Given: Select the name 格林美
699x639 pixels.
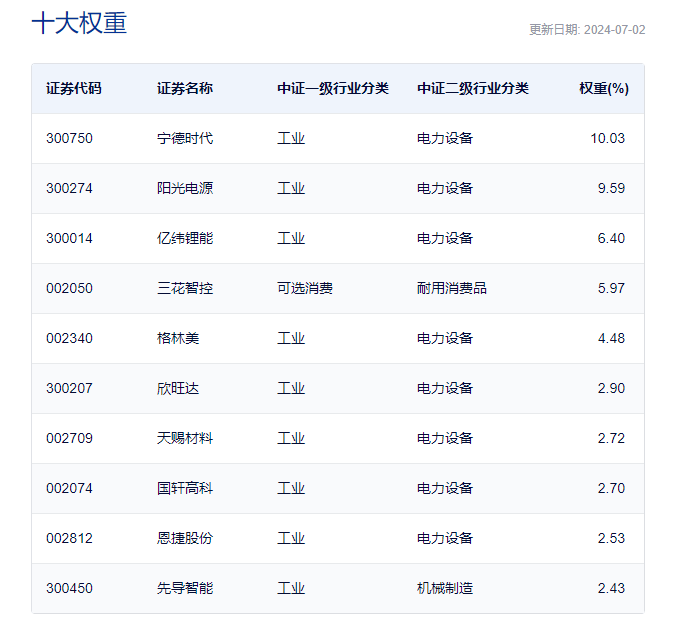Looking at the screenshot, I should click(x=178, y=338).
